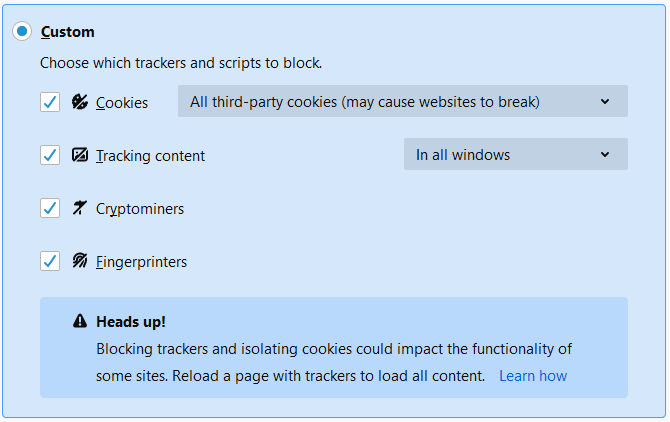
Task: Uncheck the Fingerprinters checkbox
Action: point(50,261)
